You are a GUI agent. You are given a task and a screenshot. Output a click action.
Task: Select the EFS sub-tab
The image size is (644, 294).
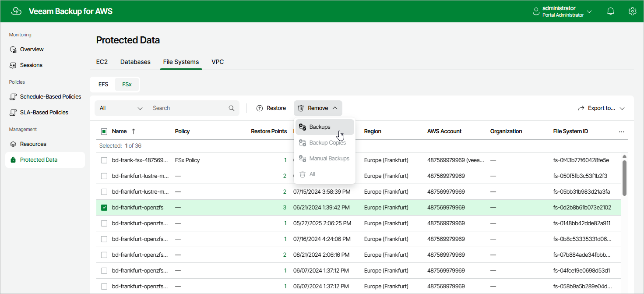[103, 85]
